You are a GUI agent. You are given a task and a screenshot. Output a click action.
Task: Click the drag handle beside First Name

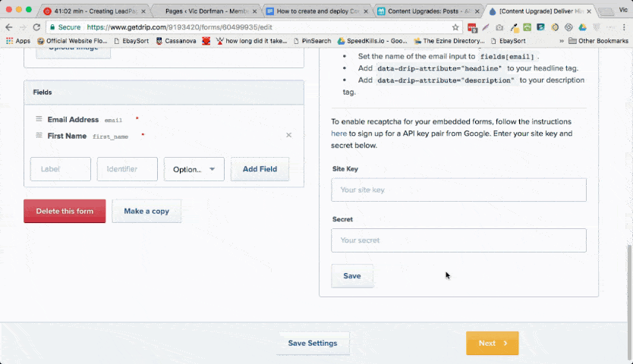pyautogui.click(x=38, y=136)
